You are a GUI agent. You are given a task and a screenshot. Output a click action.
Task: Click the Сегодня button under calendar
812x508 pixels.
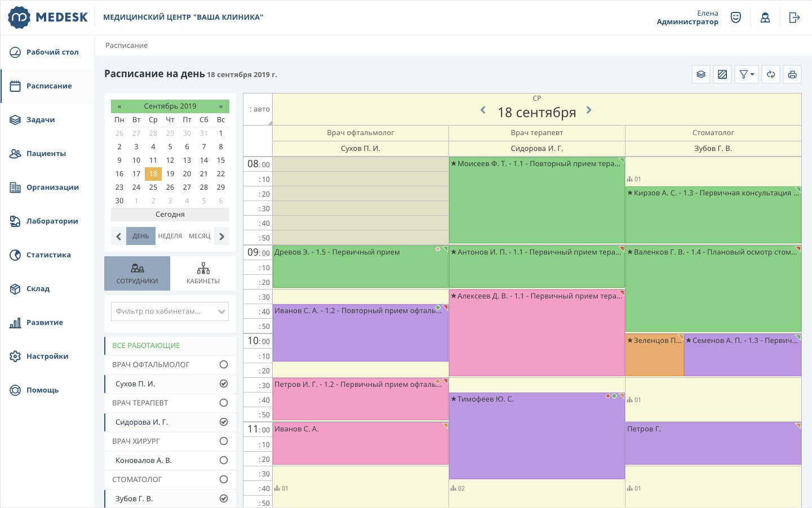(170, 215)
